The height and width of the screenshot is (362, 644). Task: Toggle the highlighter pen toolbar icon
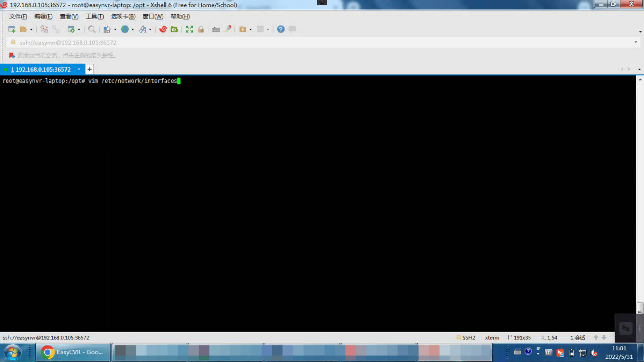pyautogui.click(x=228, y=29)
